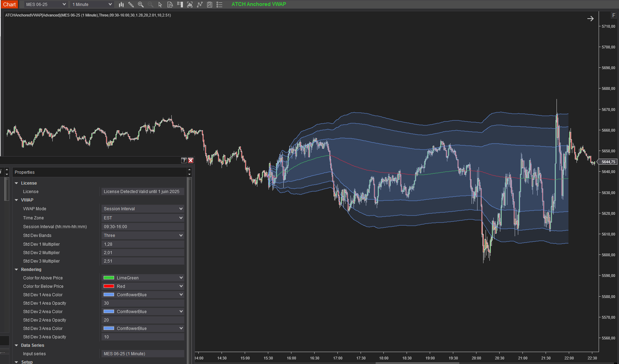
Task: Open the Indicators icon in toolbar
Action: tap(200, 5)
